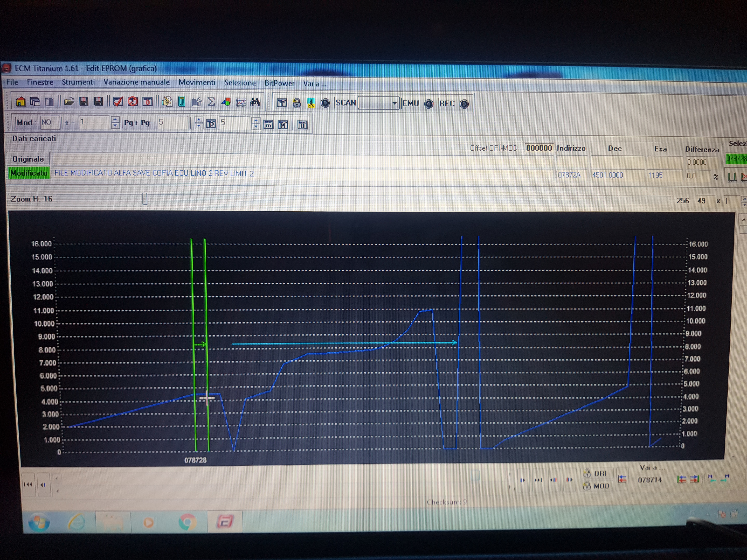
Task: Click the Pg+ button
Action: tap(131, 123)
